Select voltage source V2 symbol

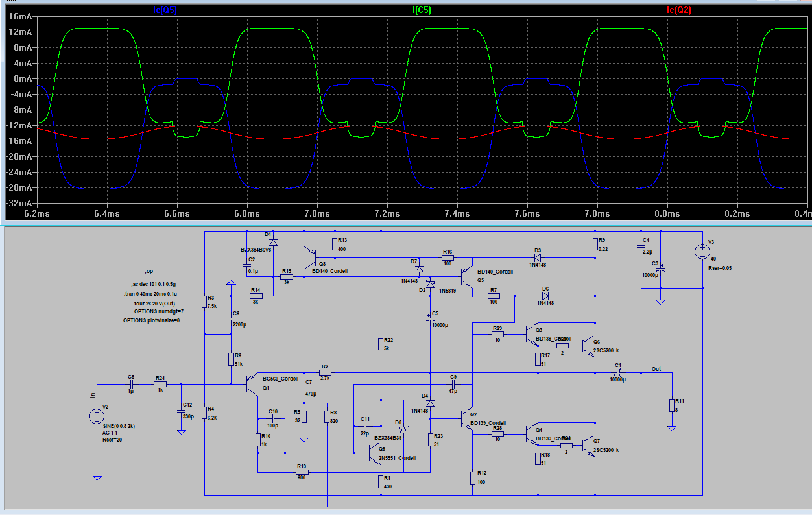click(x=97, y=417)
